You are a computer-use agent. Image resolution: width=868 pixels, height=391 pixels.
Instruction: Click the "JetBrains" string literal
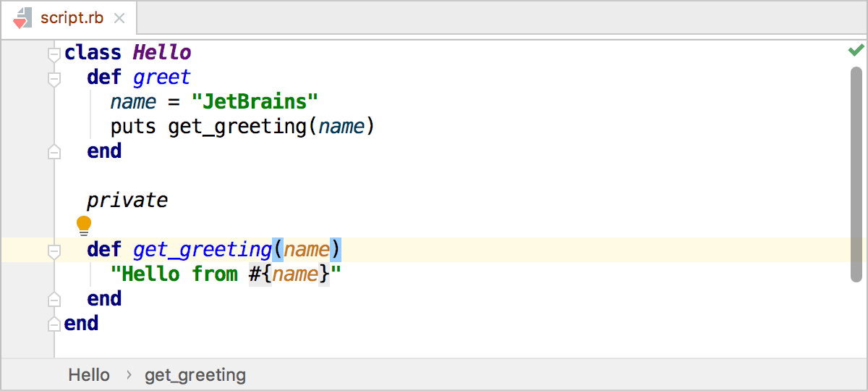tap(255, 101)
